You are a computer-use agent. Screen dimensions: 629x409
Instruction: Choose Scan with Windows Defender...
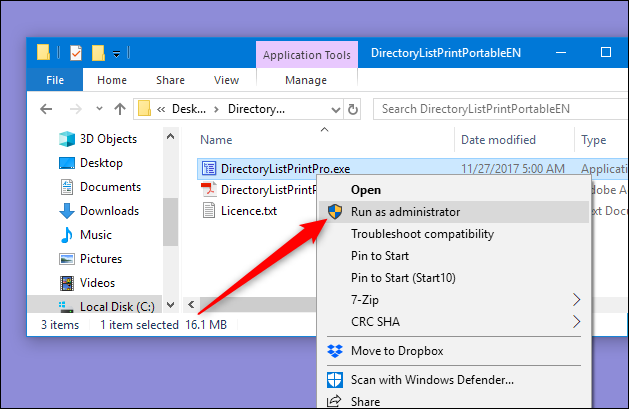(454, 380)
